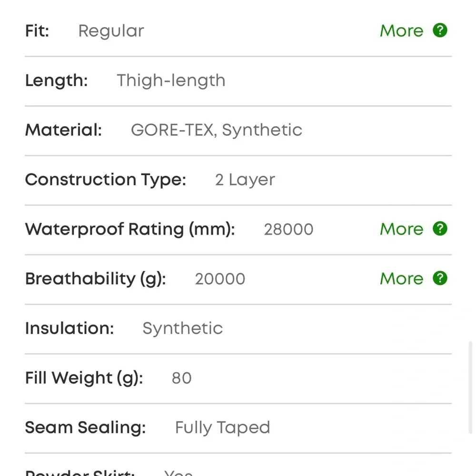Click the 'Length:' label
This screenshot has height=476, width=476.
(x=56, y=80)
